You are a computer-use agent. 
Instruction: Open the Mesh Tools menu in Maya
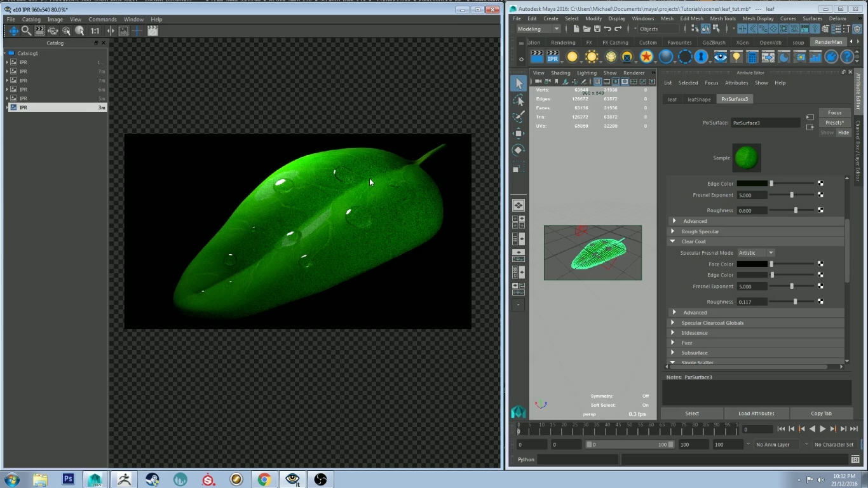722,18
